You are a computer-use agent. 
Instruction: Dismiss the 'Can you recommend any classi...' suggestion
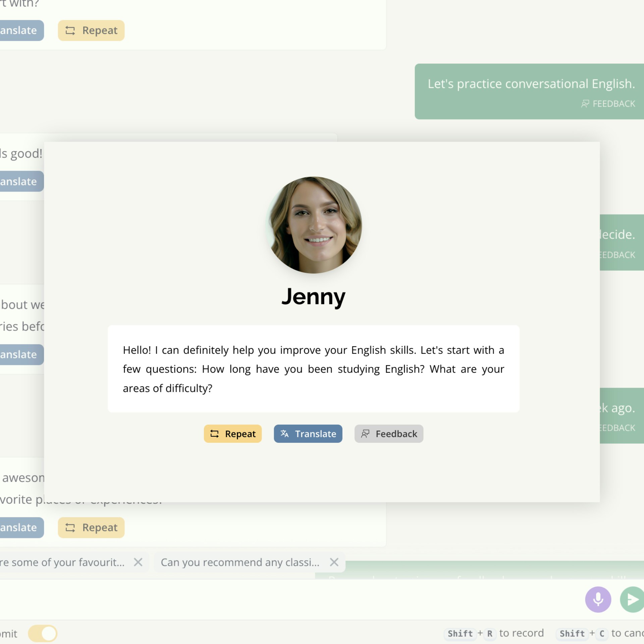tap(334, 562)
